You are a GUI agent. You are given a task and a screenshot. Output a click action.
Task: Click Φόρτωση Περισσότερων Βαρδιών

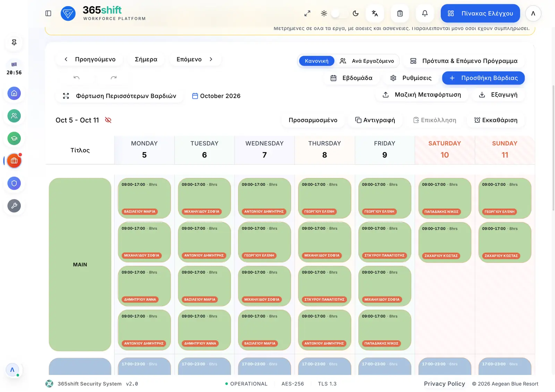(119, 96)
